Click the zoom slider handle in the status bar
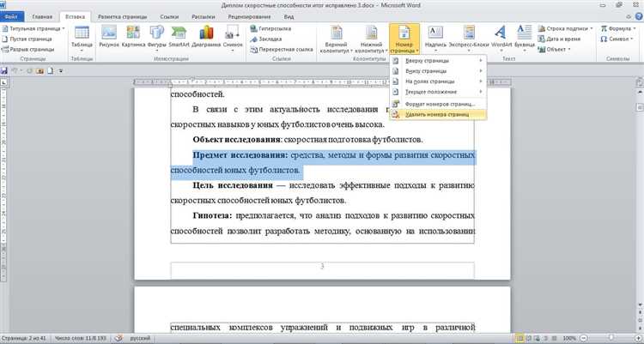The image size is (644, 344). (x=611, y=339)
